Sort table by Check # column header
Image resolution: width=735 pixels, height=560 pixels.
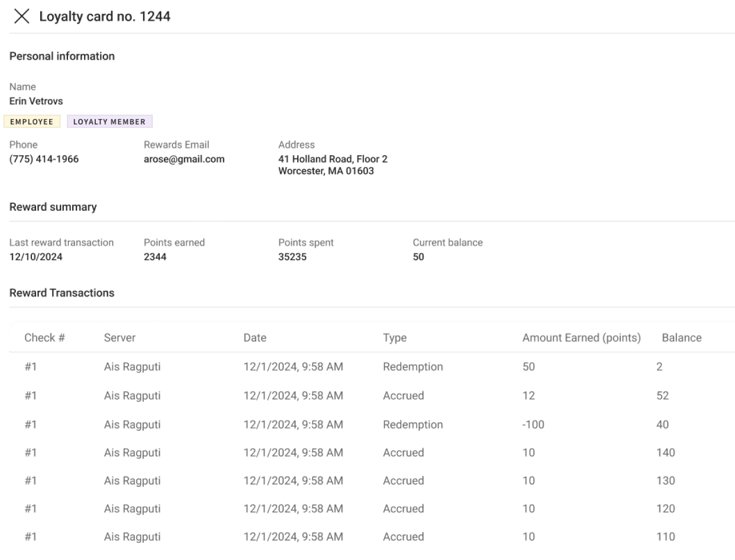pos(44,338)
